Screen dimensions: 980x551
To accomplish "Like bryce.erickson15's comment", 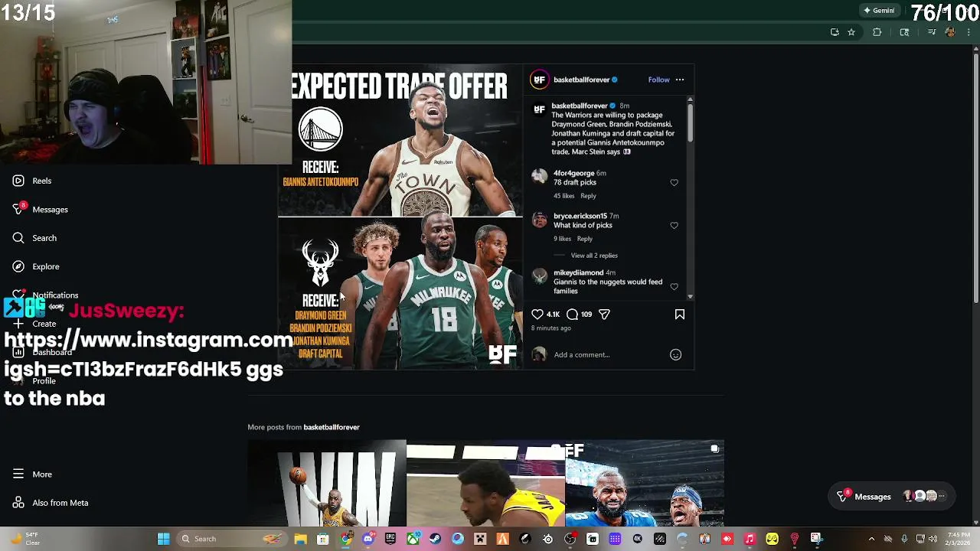I will click(x=674, y=226).
